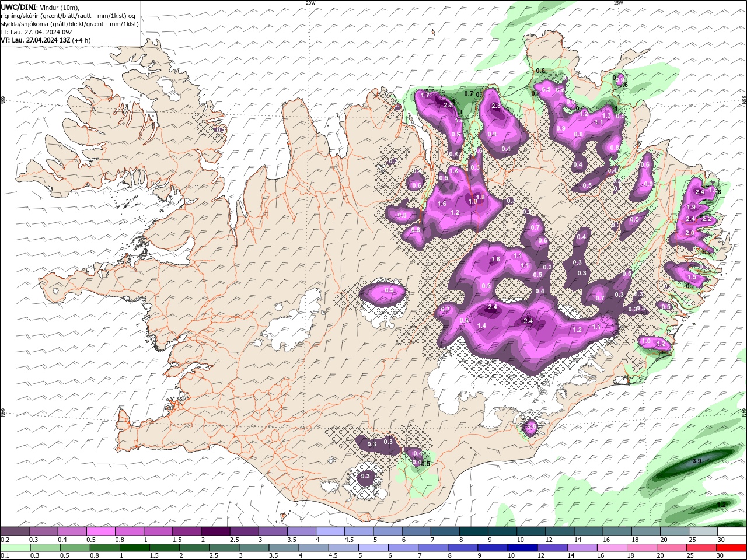Click the snow scale swatch between 12 and 14
This screenshot has width=747, height=560.
(x=558, y=531)
